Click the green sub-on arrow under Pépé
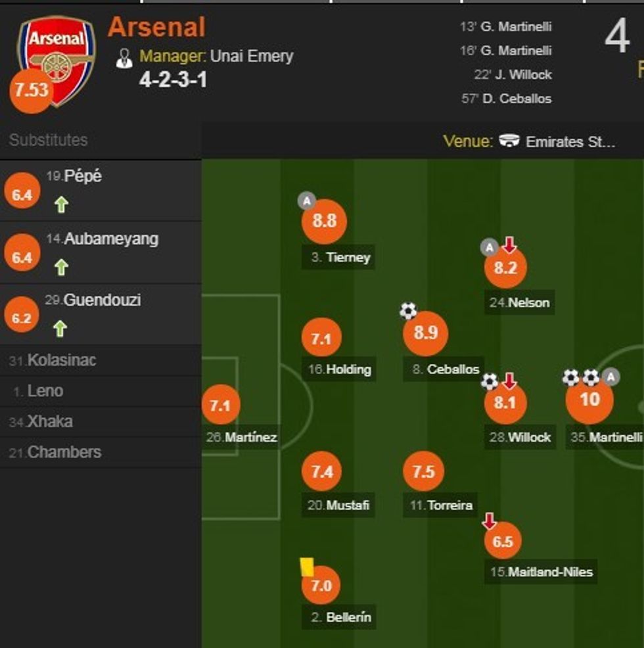 pyautogui.click(x=60, y=205)
